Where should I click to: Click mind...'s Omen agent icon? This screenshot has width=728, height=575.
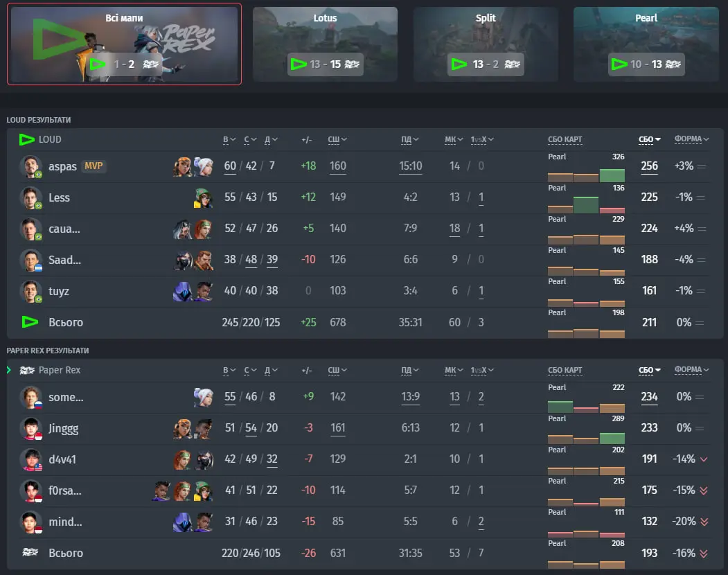[x=182, y=521]
